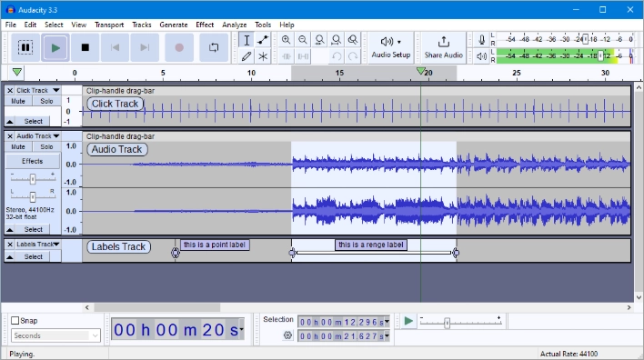Open the Edit menu

pyautogui.click(x=30, y=25)
